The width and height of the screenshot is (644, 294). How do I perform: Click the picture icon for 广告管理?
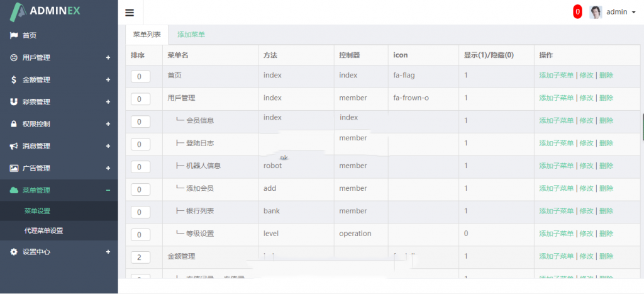coord(13,168)
